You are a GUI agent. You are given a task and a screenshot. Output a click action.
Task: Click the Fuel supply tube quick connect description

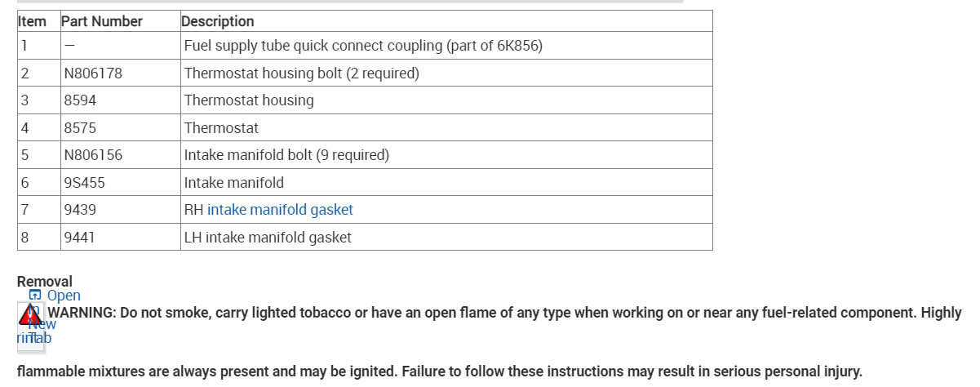point(363,46)
